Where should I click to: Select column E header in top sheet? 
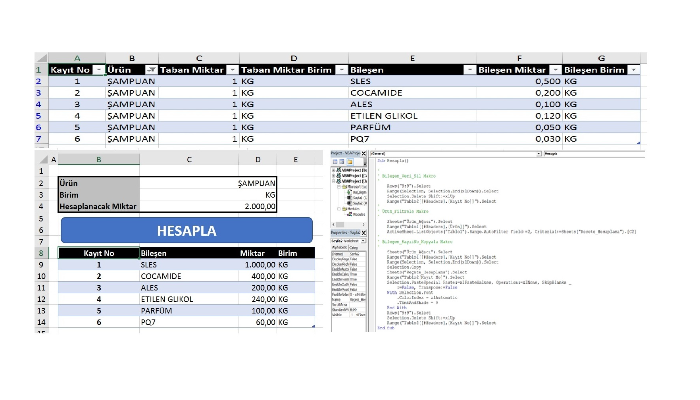point(412,58)
